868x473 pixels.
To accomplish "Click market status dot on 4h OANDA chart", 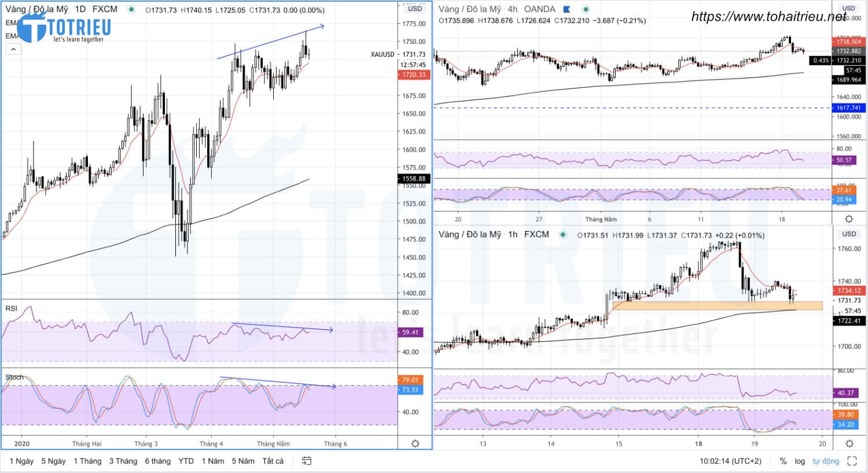I will 586,9.
